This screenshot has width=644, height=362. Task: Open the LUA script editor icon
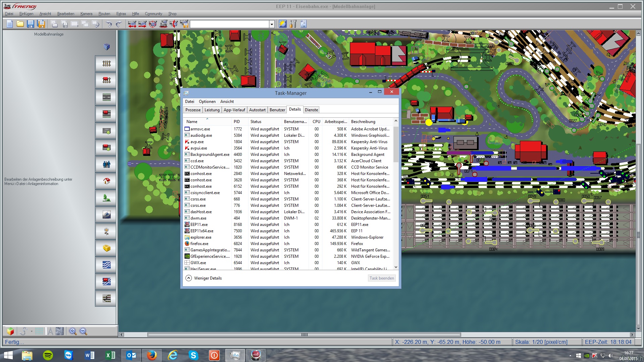304,24
